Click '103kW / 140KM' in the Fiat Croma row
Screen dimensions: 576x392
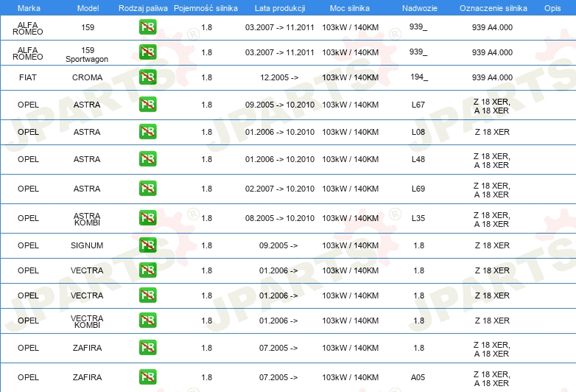point(351,77)
